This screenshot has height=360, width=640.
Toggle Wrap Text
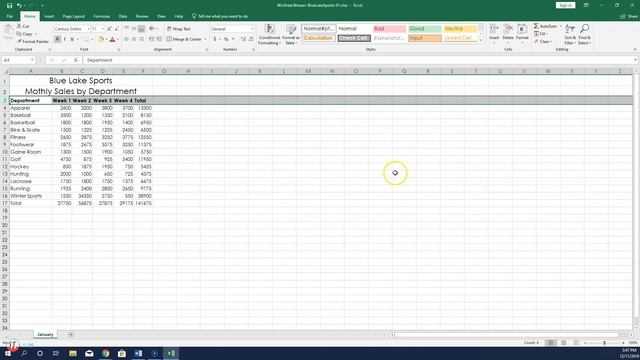(178, 29)
